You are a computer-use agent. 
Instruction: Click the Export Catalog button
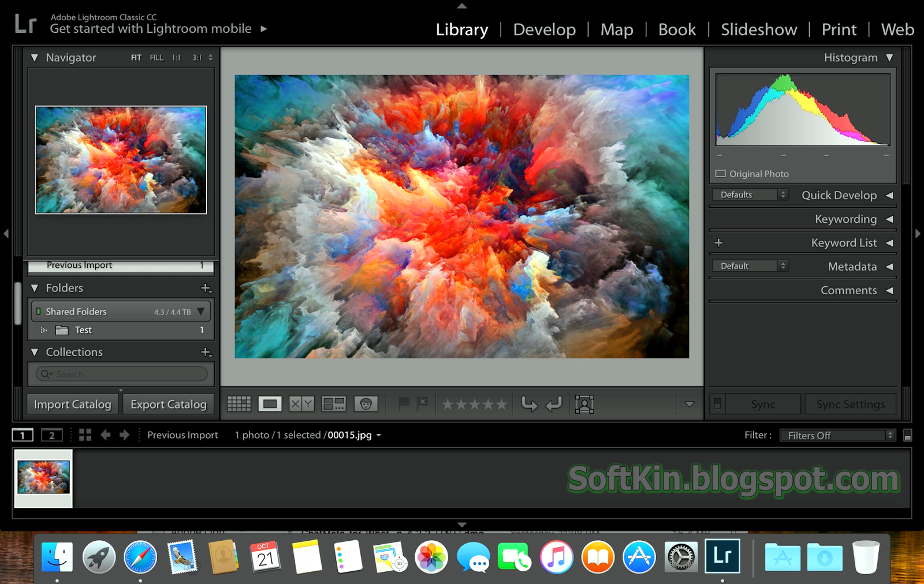[x=169, y=405]
